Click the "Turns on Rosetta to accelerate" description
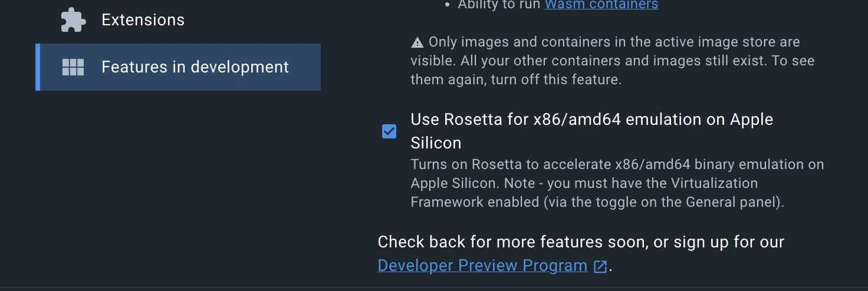868x291 pixels. [617, 164]
